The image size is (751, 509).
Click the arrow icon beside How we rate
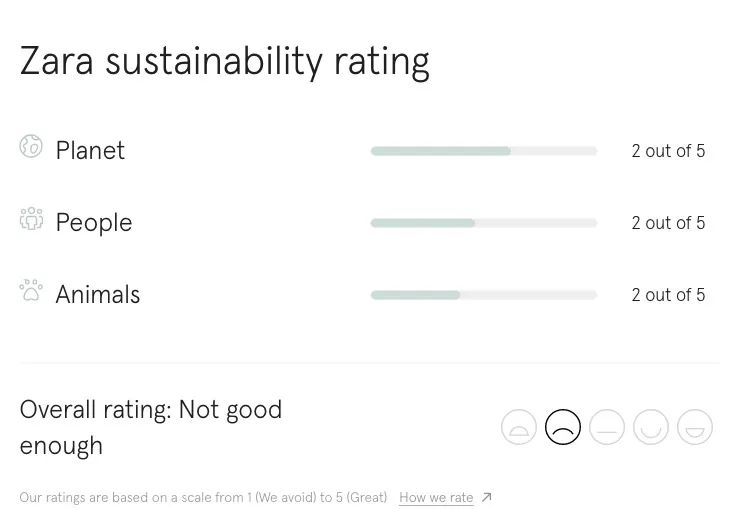487,497
